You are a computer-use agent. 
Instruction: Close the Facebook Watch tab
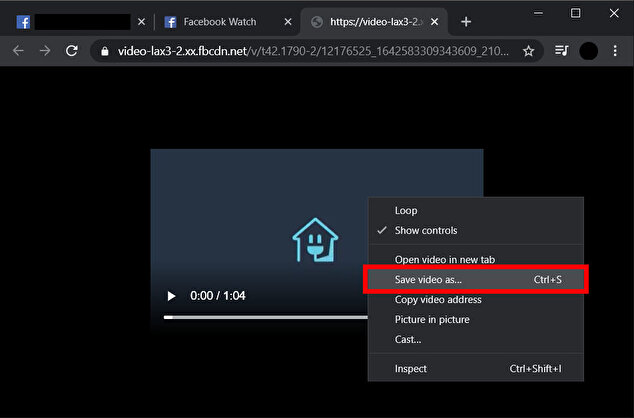[x=287, y=21]
